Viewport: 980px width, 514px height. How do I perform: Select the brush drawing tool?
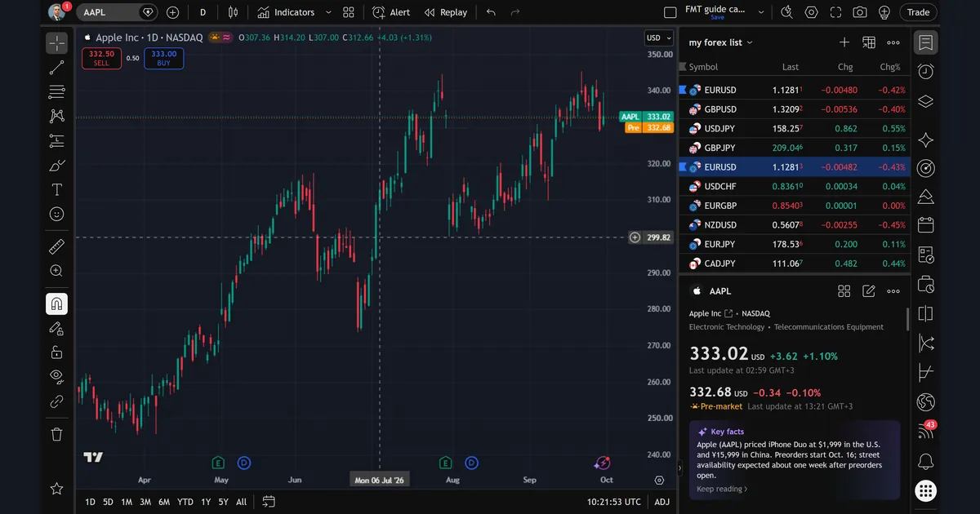[x=56, y=166]
